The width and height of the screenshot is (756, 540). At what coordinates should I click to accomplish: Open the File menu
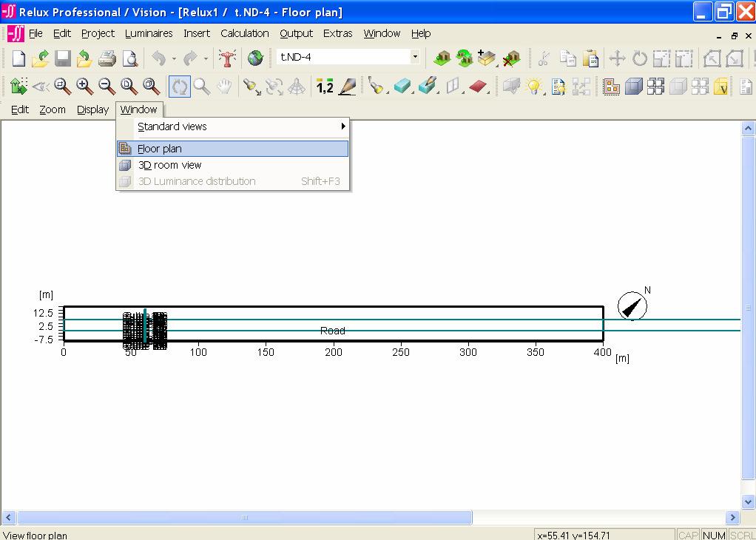[36, 33]
